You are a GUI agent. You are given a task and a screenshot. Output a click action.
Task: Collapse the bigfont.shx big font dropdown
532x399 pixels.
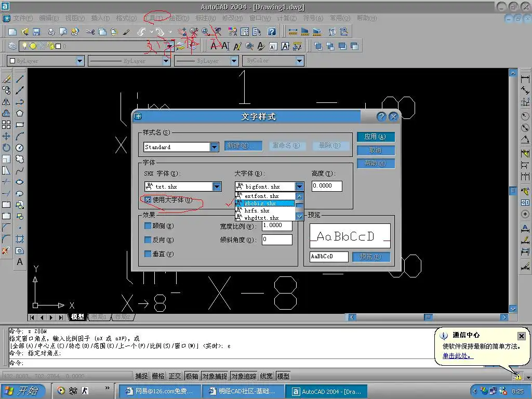pos(299,187)
